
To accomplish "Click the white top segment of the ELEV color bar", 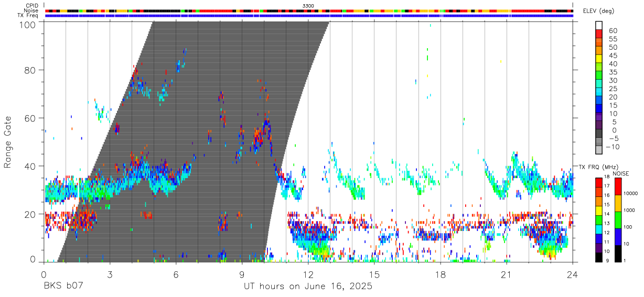I will tap(599, 26).
